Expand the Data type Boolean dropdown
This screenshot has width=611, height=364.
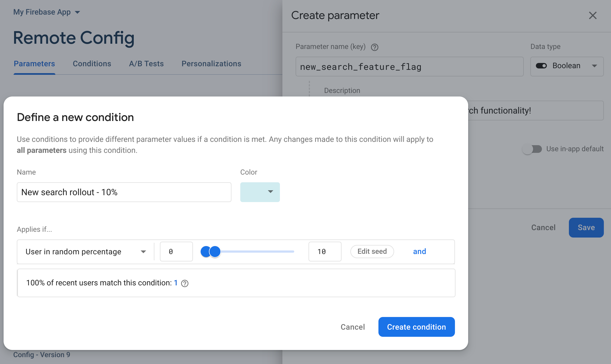(x=596, y=66)
